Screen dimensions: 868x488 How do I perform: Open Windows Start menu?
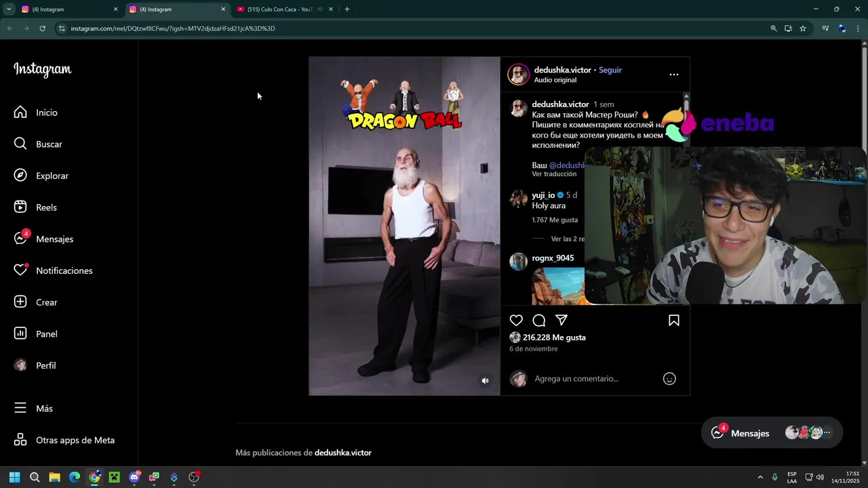click(14, 477)
